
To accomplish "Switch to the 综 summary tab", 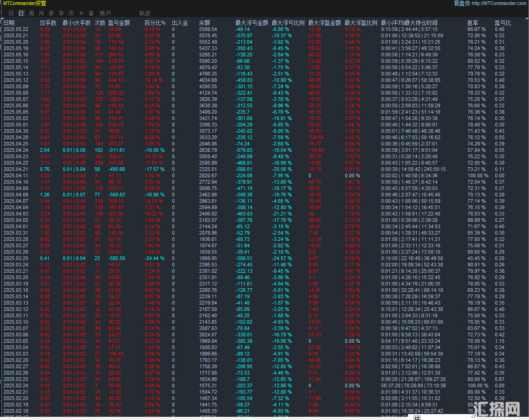I will [11, 13].
